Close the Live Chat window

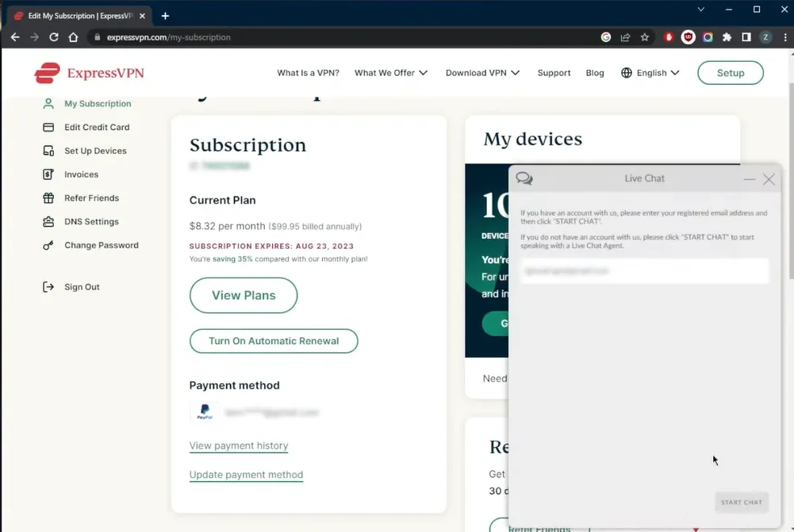[769, 179]
